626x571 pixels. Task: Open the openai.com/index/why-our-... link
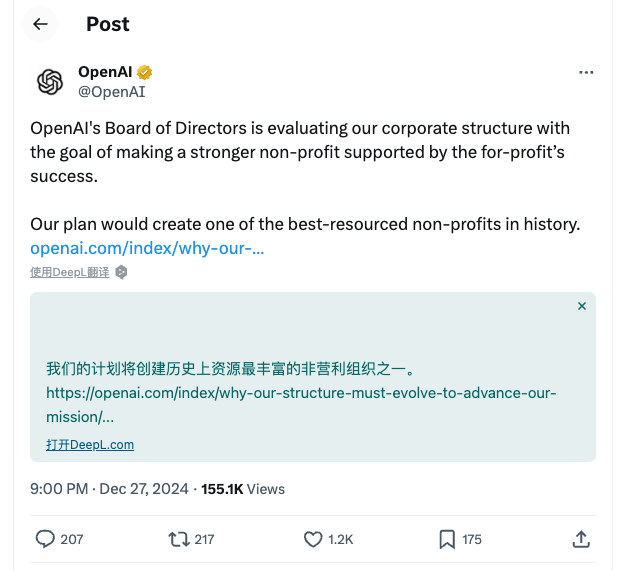pyautogui.click(x=147, y=248)
